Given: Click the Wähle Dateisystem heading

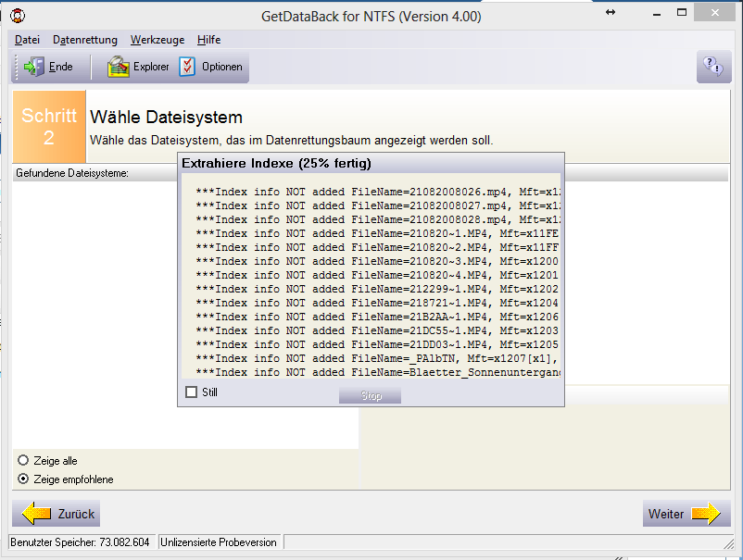Looking at the screenshot, I should tap(167, 117).
